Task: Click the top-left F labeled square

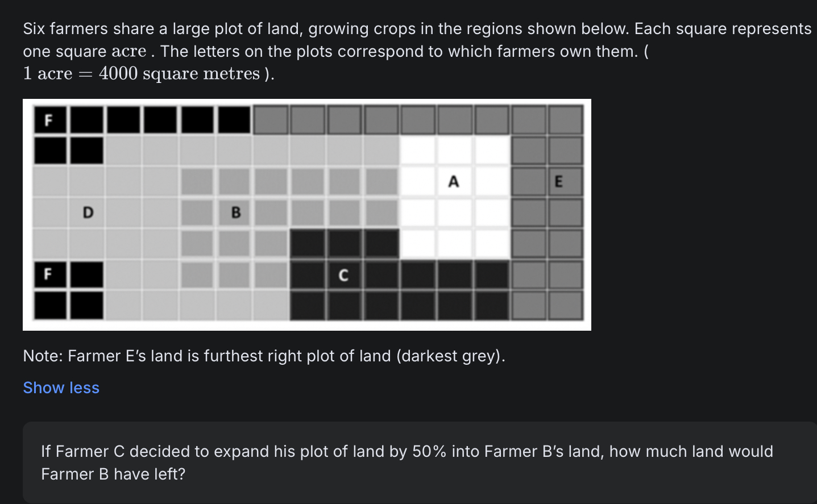Action: coord(49,120)
